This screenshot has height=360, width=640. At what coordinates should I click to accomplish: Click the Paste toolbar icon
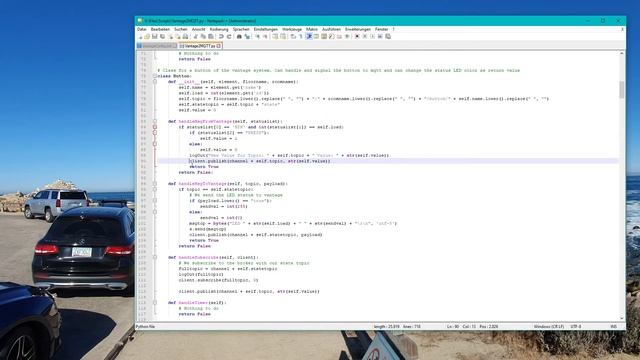(211, 36)
